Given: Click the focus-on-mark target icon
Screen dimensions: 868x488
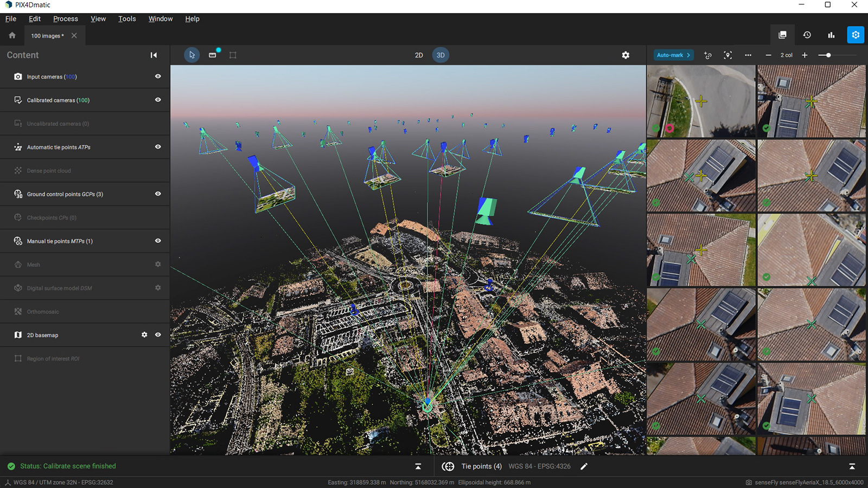Looking at the screenshot, I should point(728,55).
